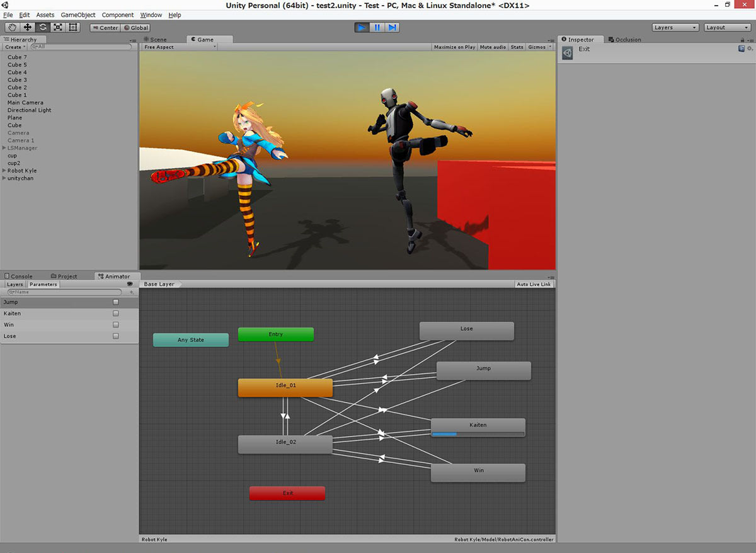Open the Game view panel options menu

[x=551, y=40]
